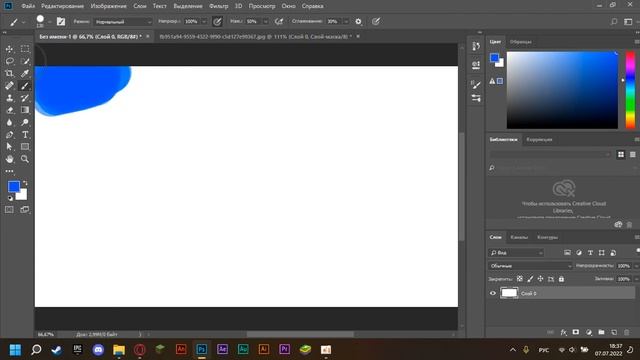The image size is (640, 360).
Task: Select the Crop tool
Action: [9, 73]
